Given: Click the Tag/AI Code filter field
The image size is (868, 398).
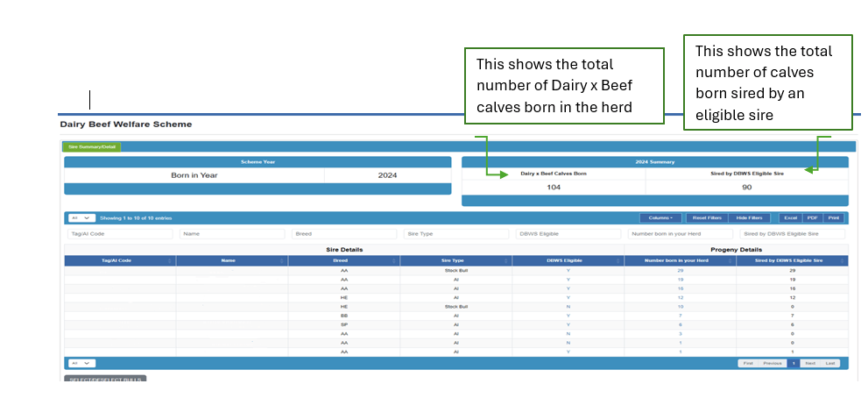Looking at the screenshot, I should (120, 234).
